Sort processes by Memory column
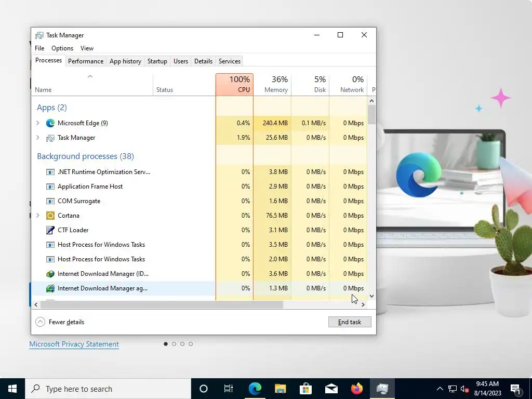This screenshot has height=399, width=532. [272, 85]
